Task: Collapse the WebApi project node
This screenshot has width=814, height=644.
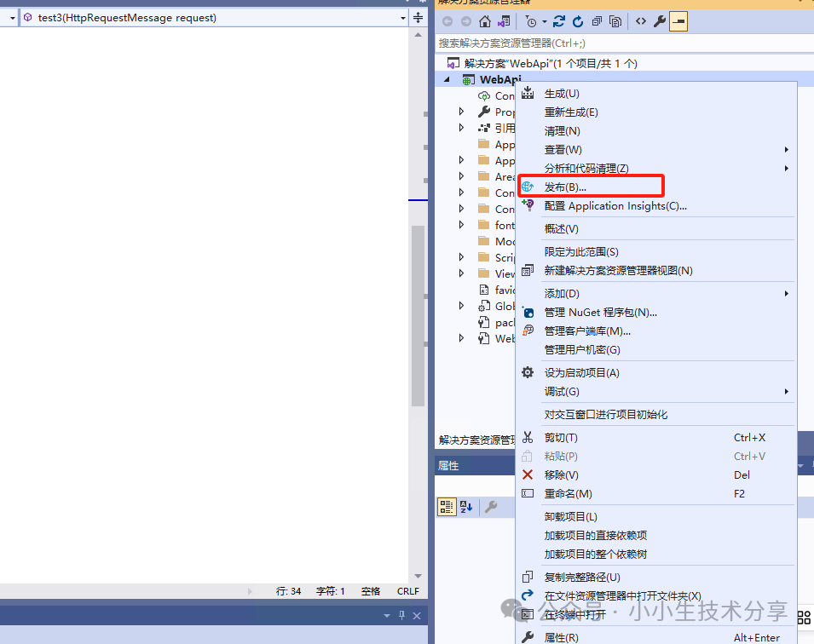Action: [447, 79]
